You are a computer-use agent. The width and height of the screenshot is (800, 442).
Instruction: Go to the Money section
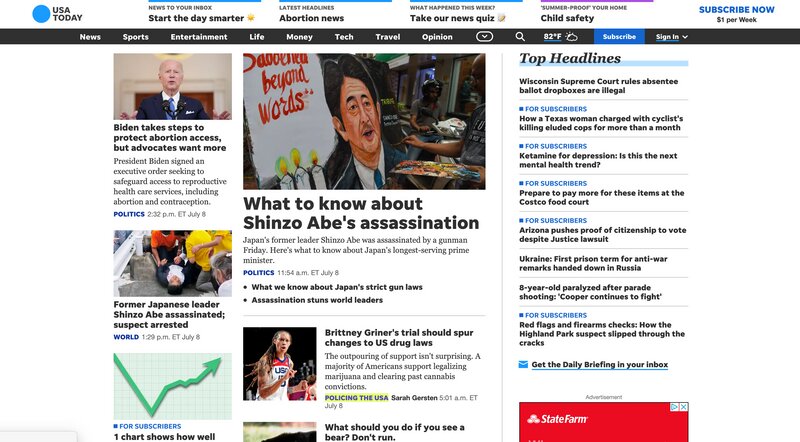point(299,37)
